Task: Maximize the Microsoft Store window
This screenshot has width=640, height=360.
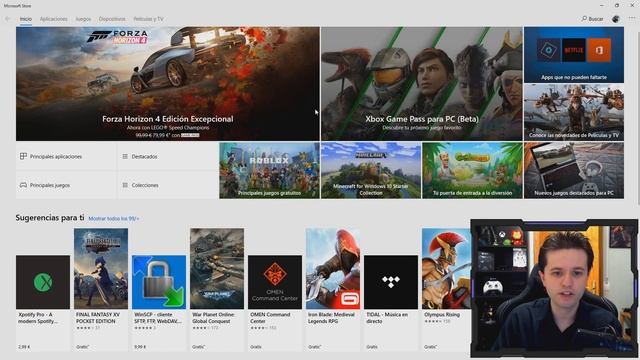Action: click(617, 5)
